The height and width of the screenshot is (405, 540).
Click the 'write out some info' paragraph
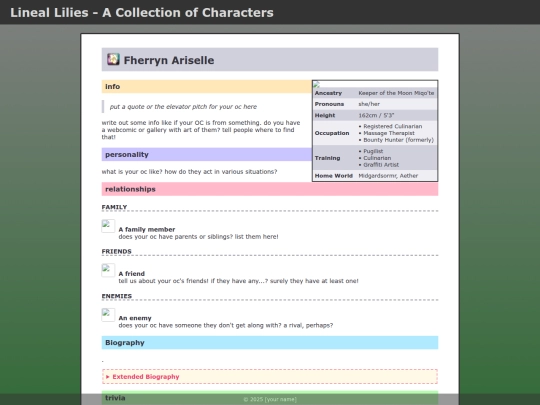(x=201, y=130)
